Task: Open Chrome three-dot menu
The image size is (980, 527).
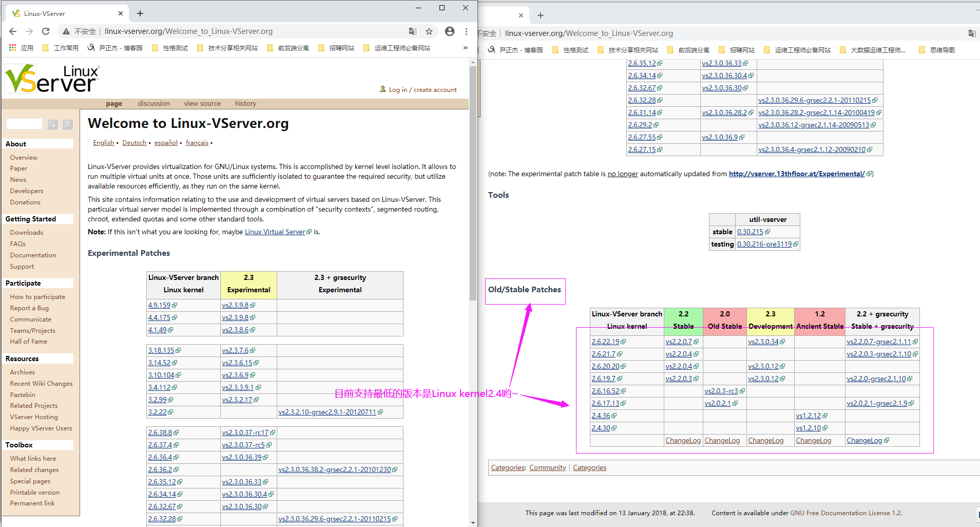Action: pyautogui.click(x=466, y=31)
